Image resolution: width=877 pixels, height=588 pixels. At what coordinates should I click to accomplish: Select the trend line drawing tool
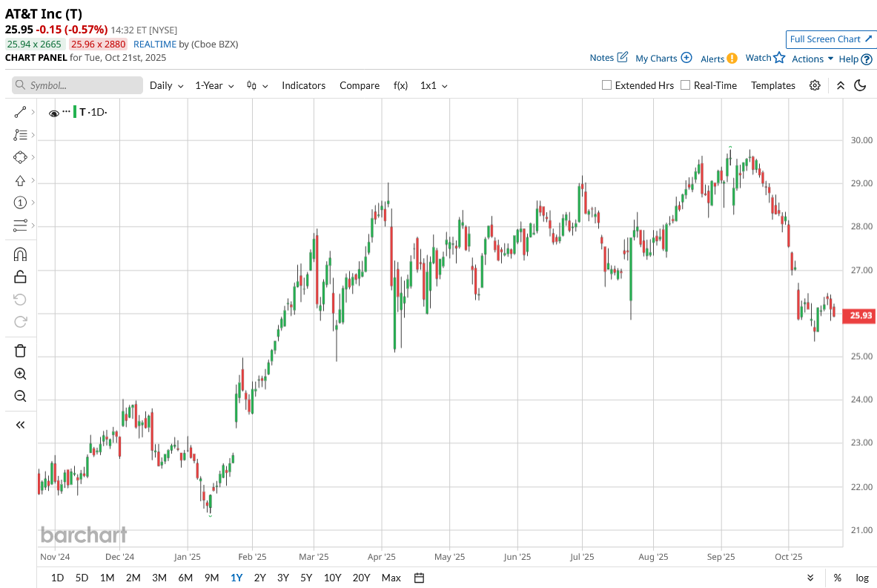pyautogui.click(x=20, y=113)
